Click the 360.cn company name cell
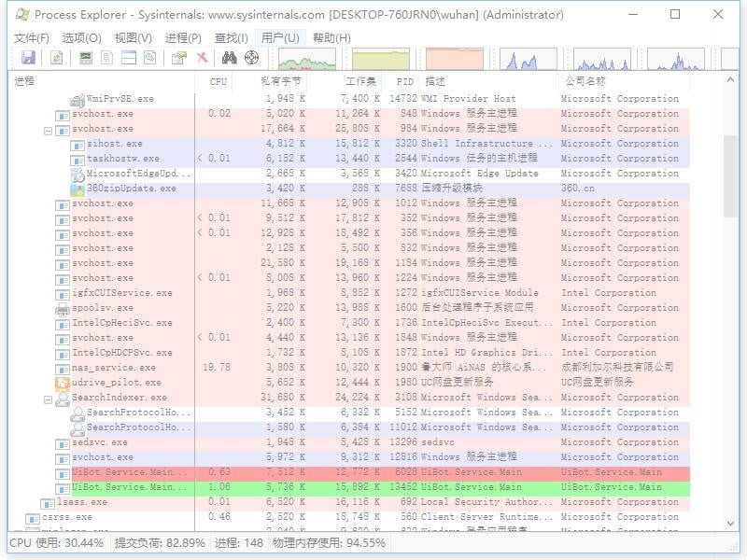 tap(577, 189)
